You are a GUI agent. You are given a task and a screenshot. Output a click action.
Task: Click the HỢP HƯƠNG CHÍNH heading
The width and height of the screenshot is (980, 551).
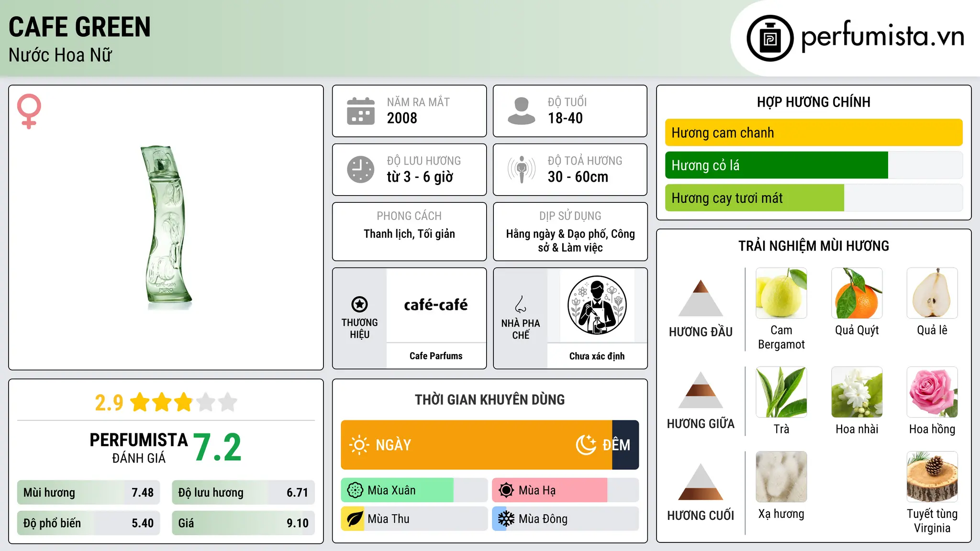(813, 102)
